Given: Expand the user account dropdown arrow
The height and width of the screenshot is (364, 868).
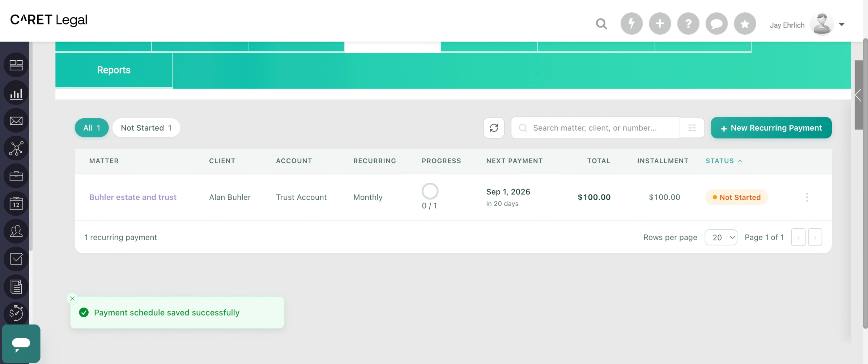Looking at the screenshot, I should point(842,24).
